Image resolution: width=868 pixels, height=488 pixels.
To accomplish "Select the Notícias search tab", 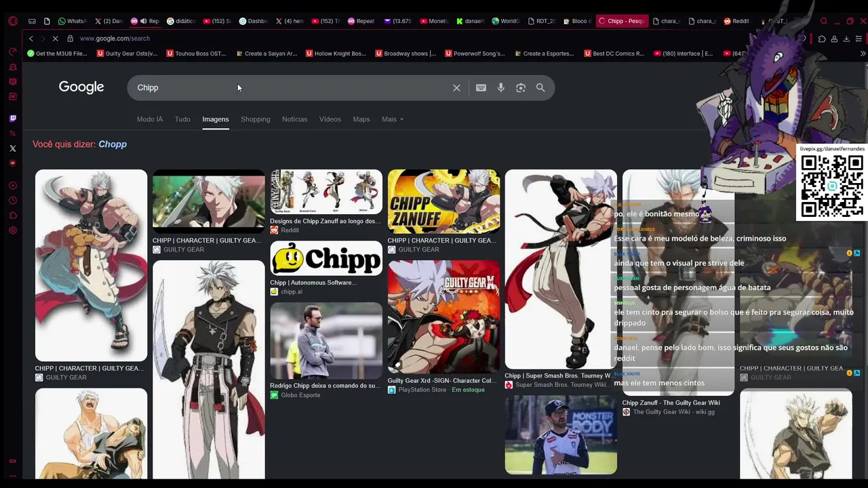I will click(x=294, y=119).
